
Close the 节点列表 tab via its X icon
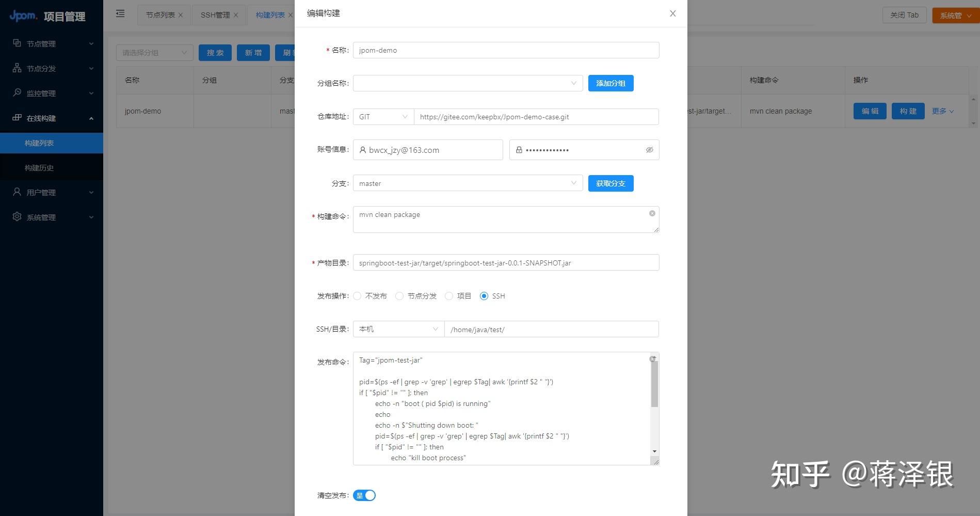(x=181, y=15)
